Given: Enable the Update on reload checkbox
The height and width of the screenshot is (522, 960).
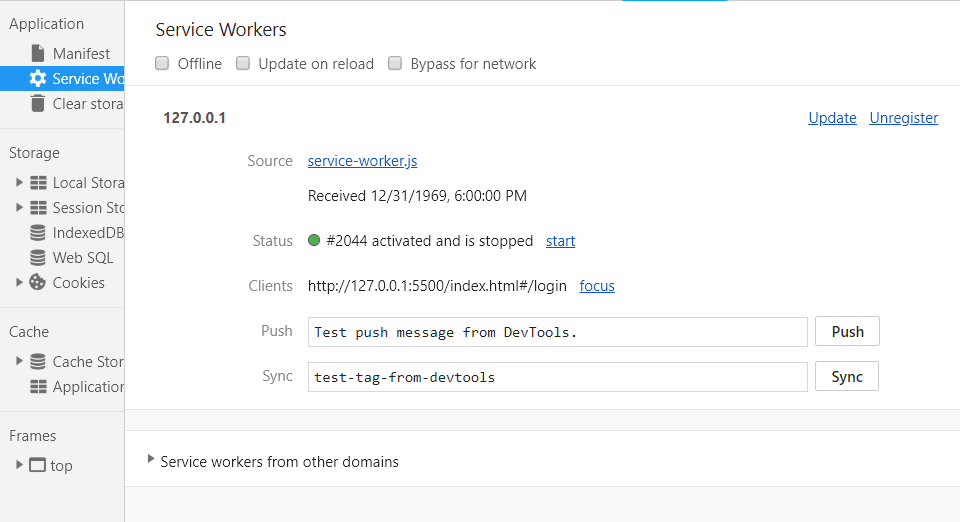Looking at the screenshot, I should click(x=243, y=63).
